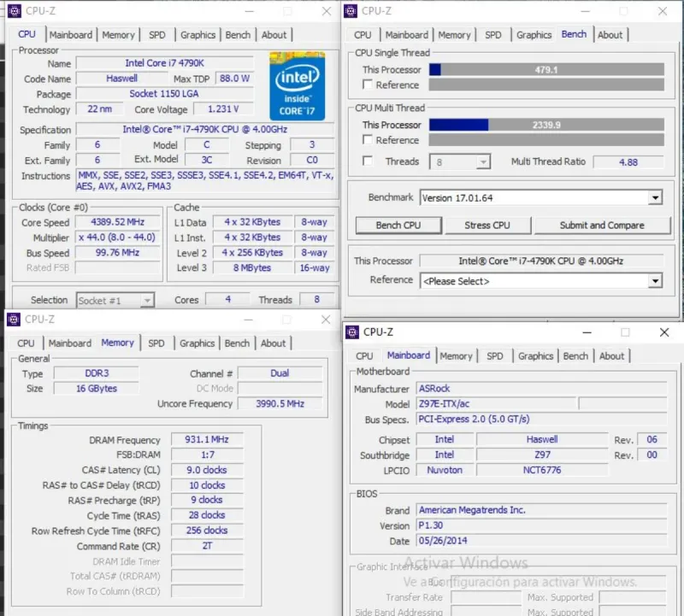The height and width of the screenshot is (616, 684).
Task: Click the Intel Core i7 logo badge
Action: 297,86
